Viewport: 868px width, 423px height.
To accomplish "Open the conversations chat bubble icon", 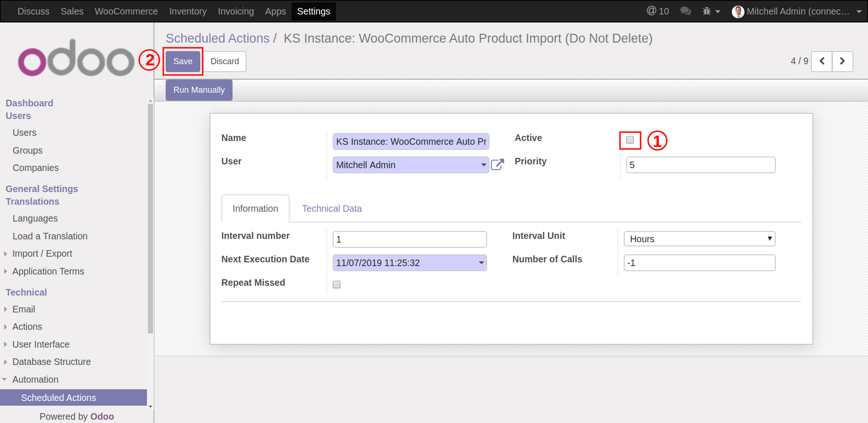I will pyautogui.click(x=686, y=11).
